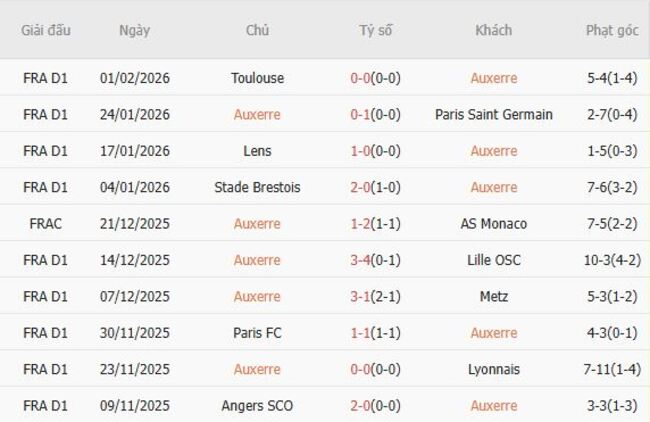Open the Toulouse team link
The height and width of the screenshot is (422, 650).
pos(257,78)
